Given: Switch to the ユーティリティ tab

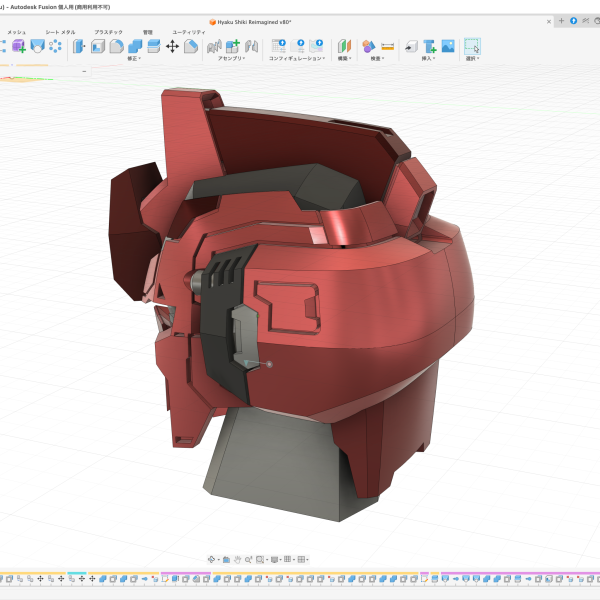Looking at the screenshot, I should tap(189, 32).
